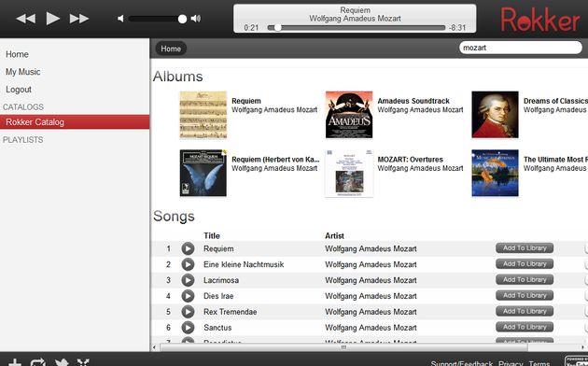The image size is (588, 366).
Task: Click the Artist column header
Action: click(x=334, y=236)
